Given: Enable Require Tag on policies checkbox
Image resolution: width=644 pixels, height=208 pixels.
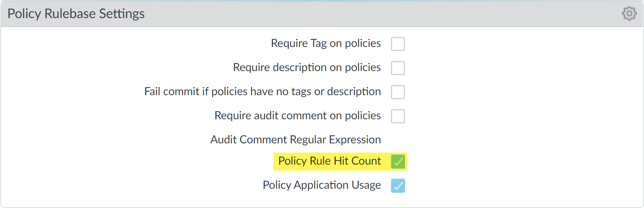Looking at the screenshot, I should (398, 44).
